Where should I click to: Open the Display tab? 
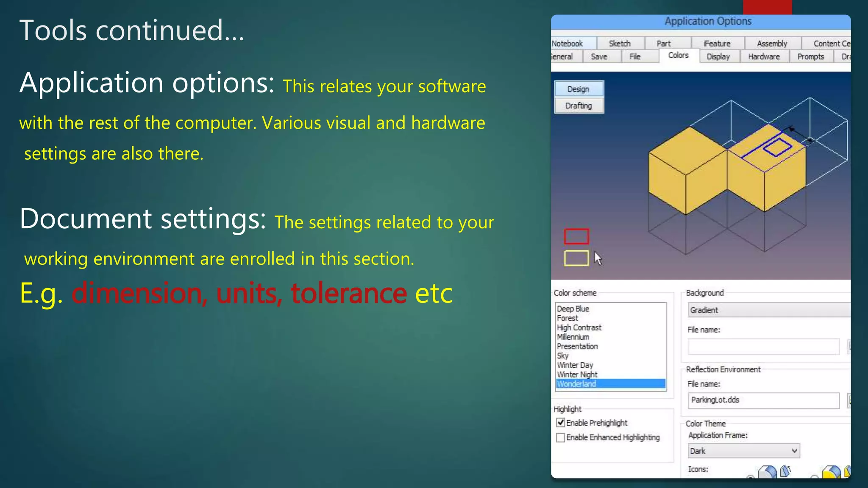pos(718,57)
